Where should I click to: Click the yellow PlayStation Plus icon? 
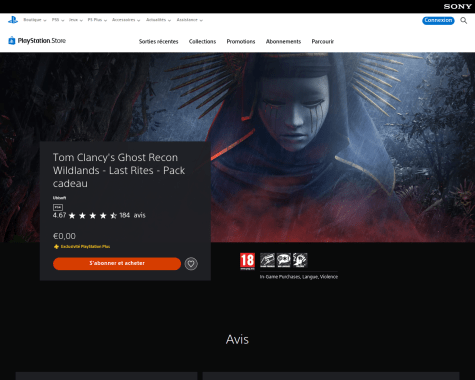click(x=56, y=247)
